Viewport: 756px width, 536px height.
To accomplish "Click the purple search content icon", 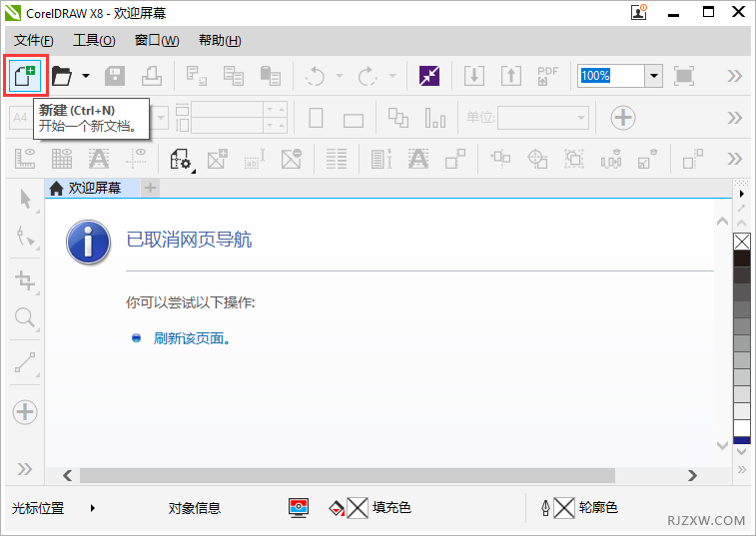I will (x=429, y=76).
